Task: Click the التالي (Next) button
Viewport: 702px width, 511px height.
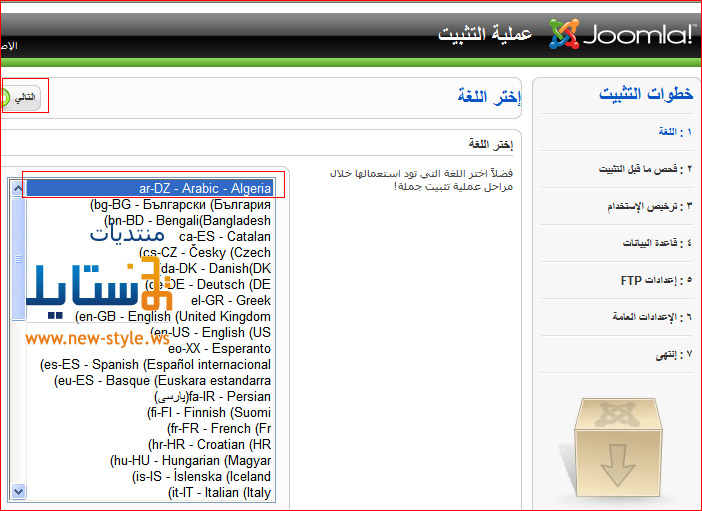Action: pyautogui.click(x=21, y=97)
